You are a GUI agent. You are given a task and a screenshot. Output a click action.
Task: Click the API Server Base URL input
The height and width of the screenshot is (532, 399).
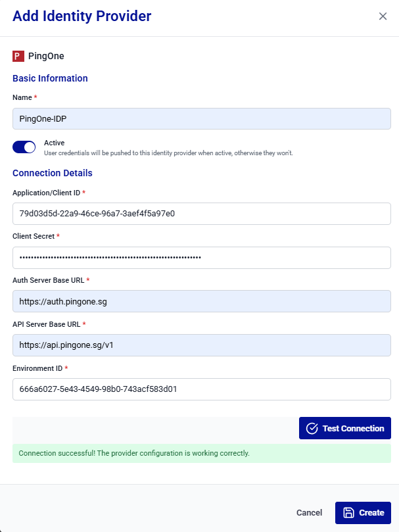(x=201, y=345)
